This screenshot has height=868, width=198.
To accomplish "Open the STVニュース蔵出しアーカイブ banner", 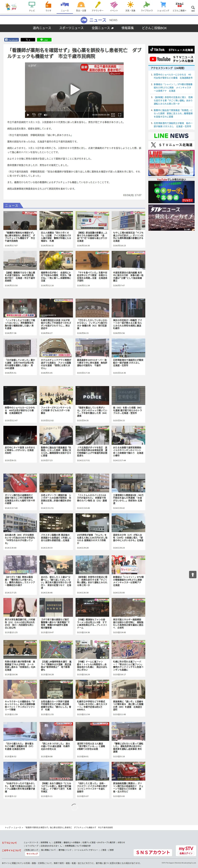I will [171, 218].
